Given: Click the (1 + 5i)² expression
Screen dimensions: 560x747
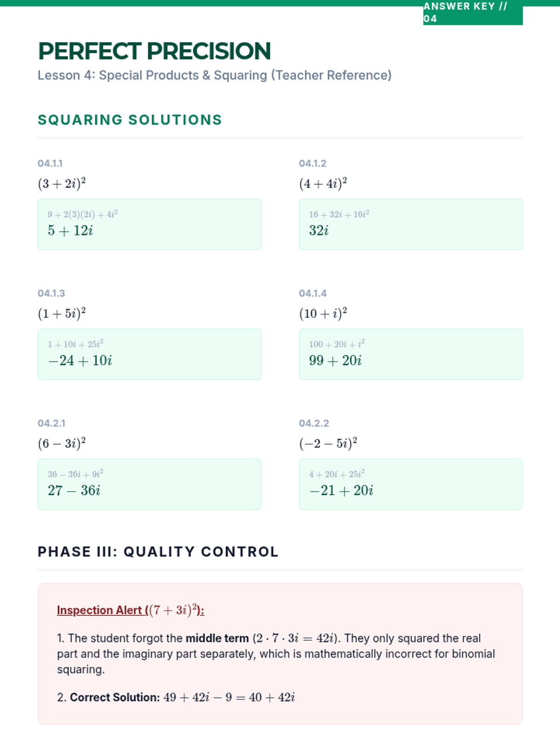Looking at the screenshot, I should 62,313.
